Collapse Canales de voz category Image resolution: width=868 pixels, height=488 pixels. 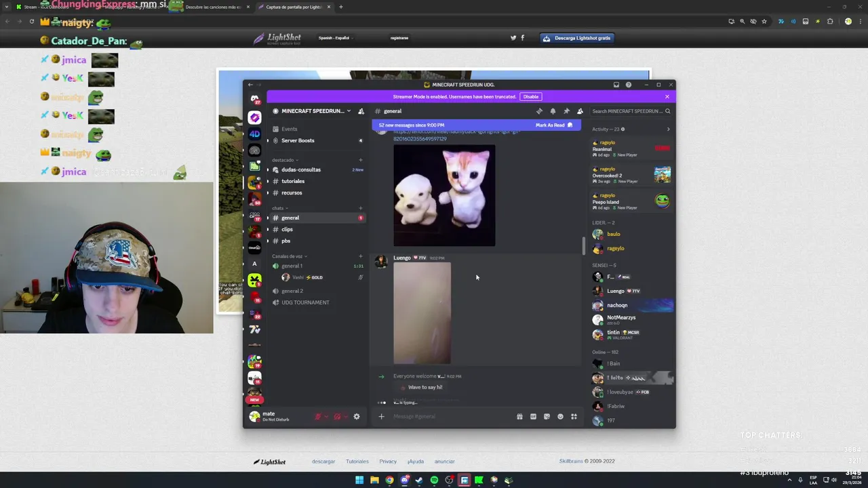[x=290, y=256]
